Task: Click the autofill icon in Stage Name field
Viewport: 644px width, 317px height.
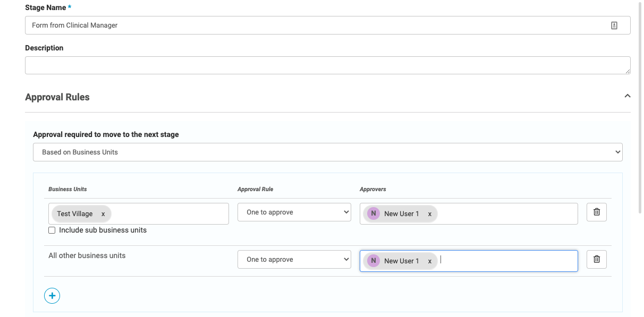Action: [614, 25]
